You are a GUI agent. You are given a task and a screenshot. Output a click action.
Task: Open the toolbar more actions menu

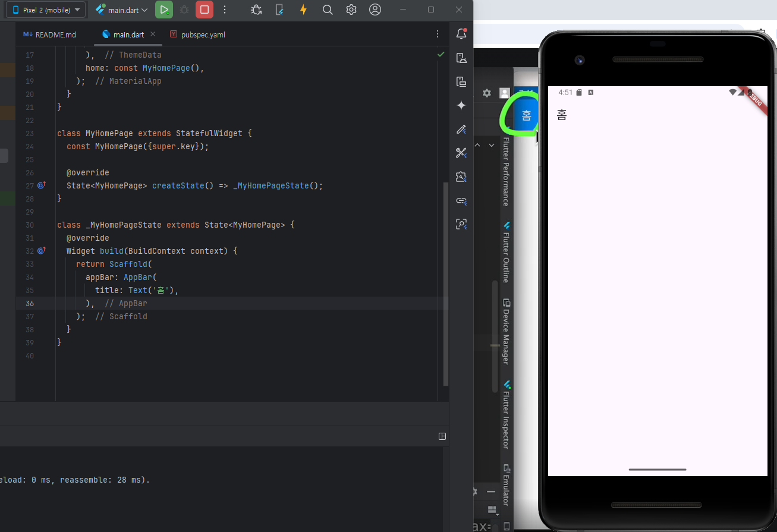coord(224,10)
